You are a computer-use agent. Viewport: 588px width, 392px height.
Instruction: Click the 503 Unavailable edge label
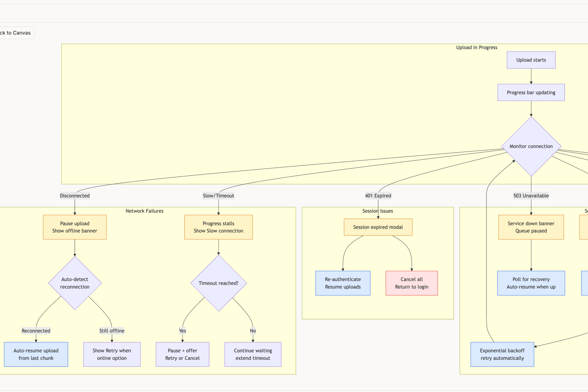point(531,196)
